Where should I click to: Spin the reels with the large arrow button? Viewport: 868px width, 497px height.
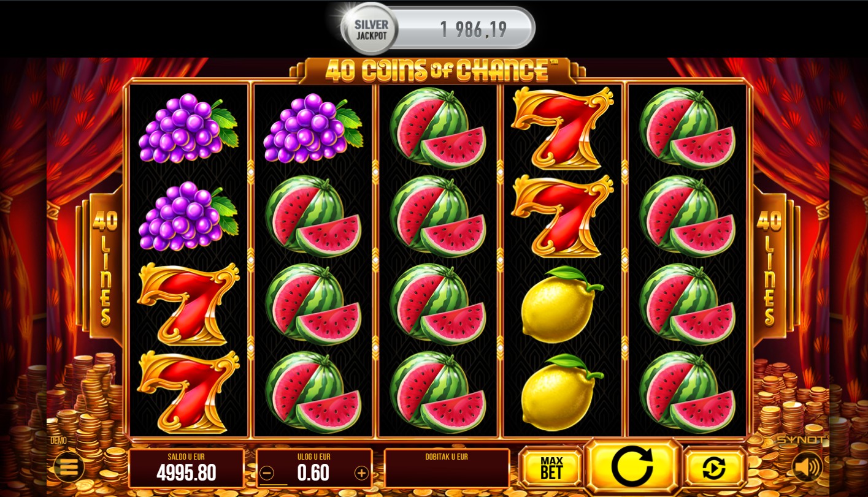[x=632, y=466]
